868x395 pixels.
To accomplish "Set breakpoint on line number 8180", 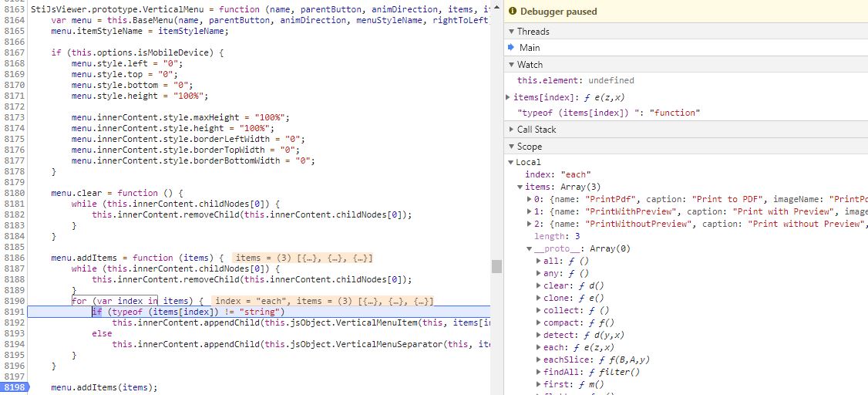I will [14, 193].
